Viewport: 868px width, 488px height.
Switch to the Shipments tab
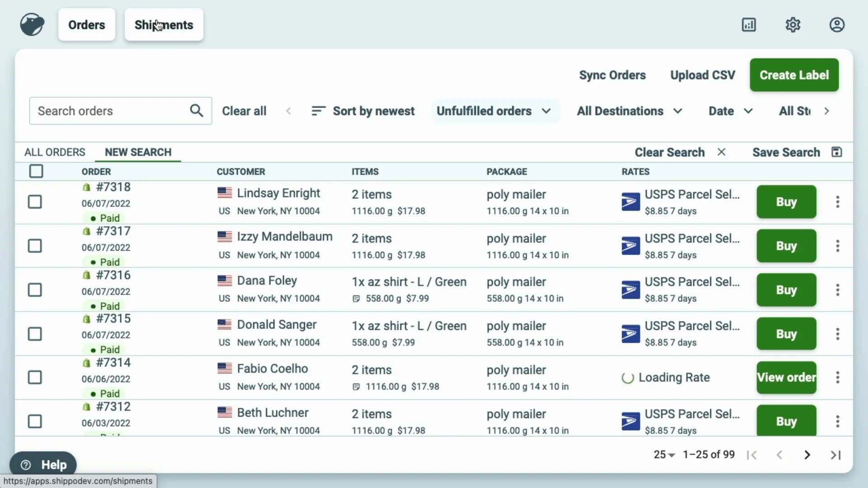pyautogui.click(x=164, y=25)
